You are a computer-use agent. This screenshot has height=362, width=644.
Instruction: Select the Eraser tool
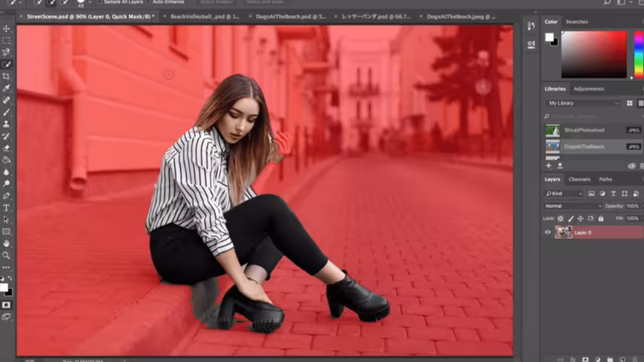click(x=6, y=148)
